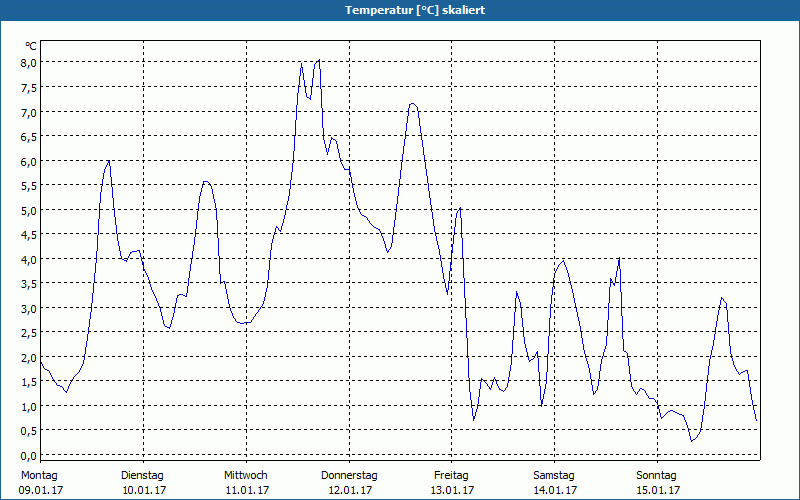800x500 pixels.
Task: Select the Freitag day label
Action: 452,475
